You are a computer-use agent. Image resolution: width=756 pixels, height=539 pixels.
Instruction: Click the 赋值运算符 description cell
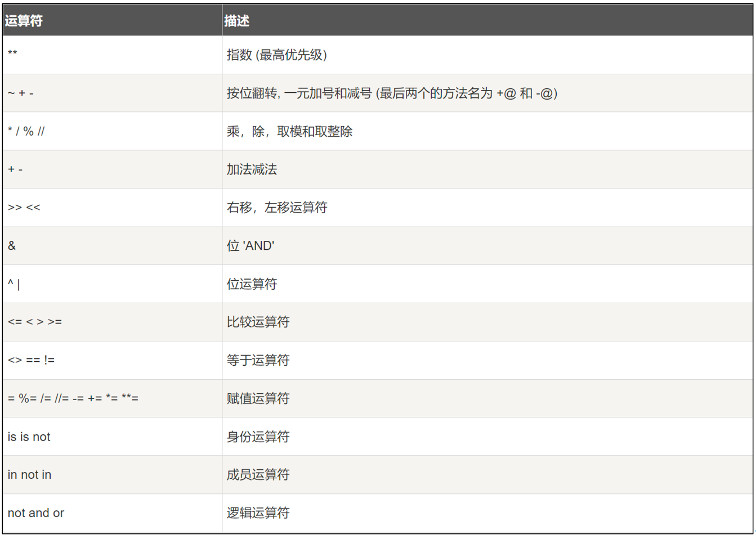pos(258,398)
